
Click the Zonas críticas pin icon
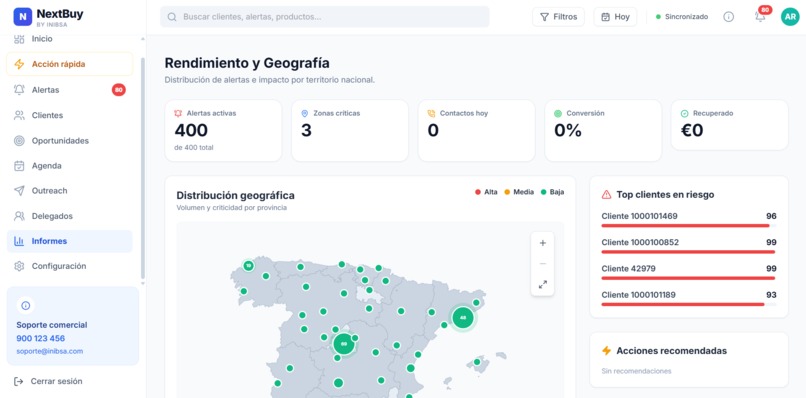(304, 114)
